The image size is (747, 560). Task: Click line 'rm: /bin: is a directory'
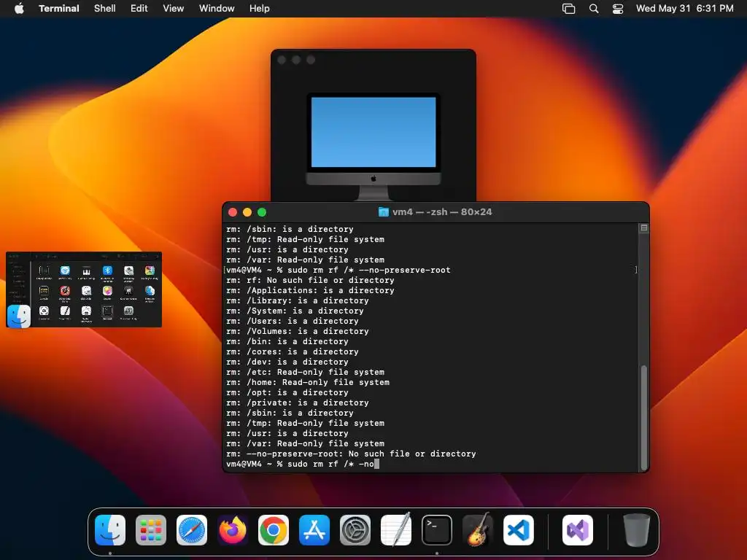287,341
